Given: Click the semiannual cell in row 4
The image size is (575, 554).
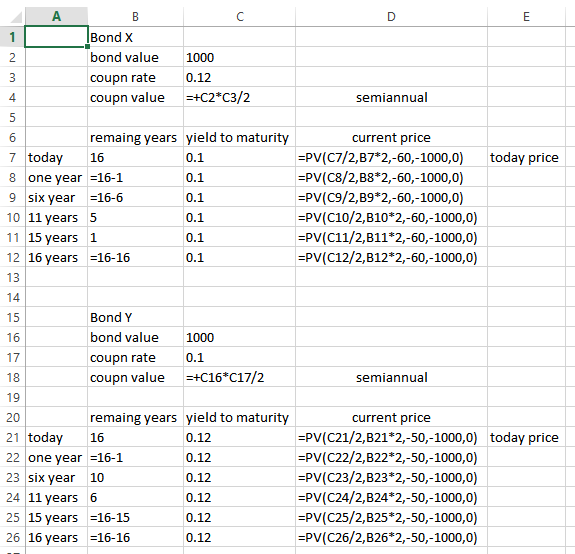Looking at the screenshot, I should click(391, 98).
